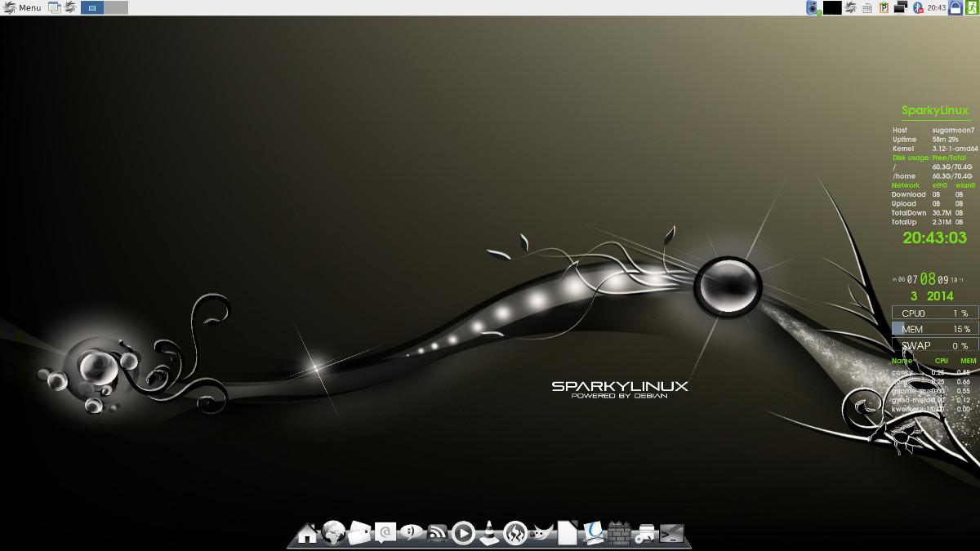Open the blank document office dock icon
The image size is (980, 551).
click(567, 533)
